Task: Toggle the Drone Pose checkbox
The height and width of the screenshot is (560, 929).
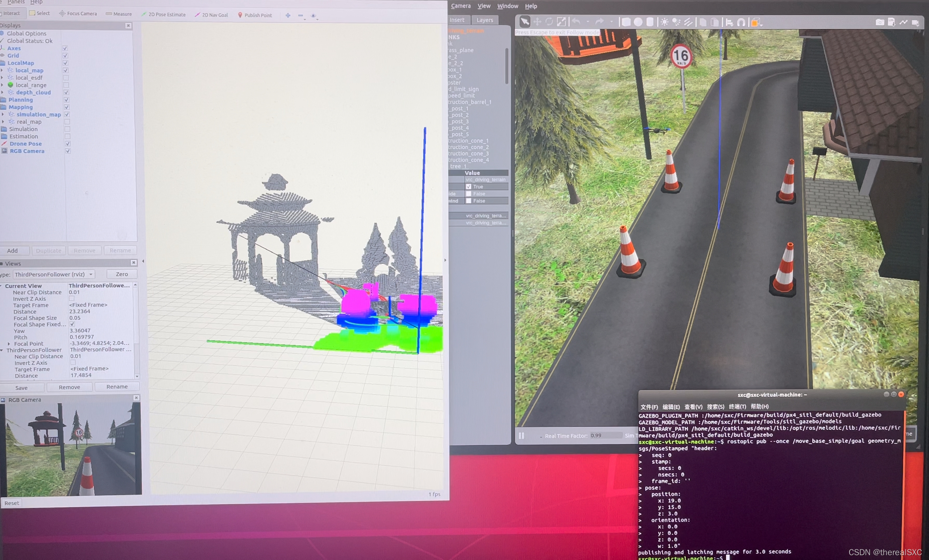Action: [x=68, y=143]
